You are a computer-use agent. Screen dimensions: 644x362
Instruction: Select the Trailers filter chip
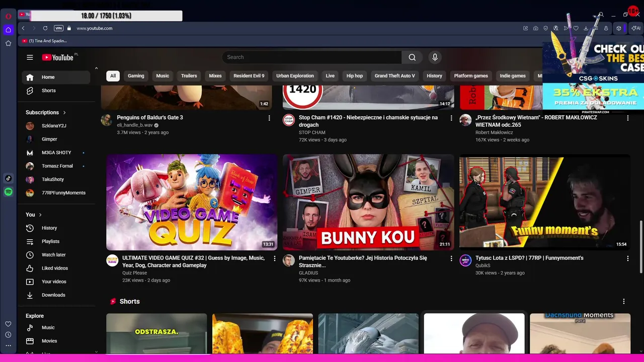point(189,76)
